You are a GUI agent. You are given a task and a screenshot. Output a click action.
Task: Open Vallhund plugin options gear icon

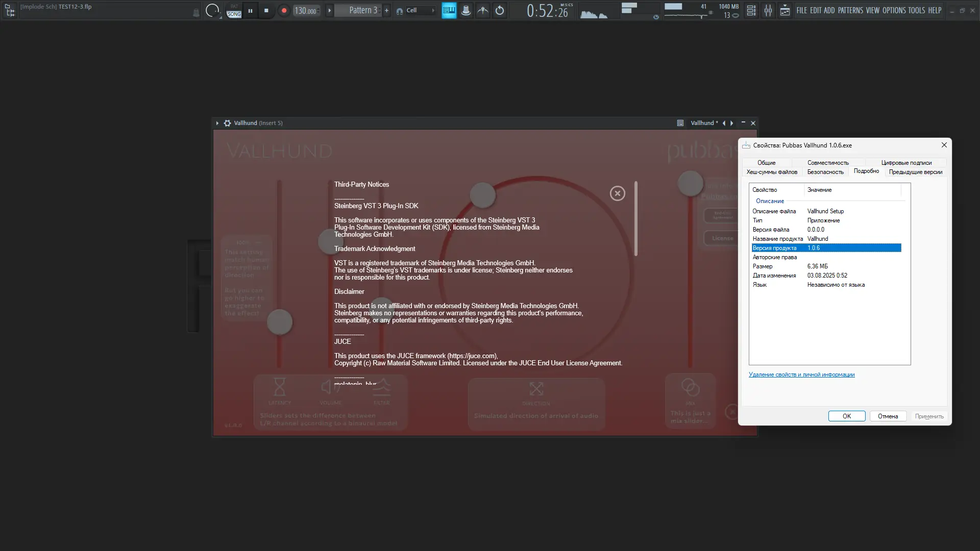228,123
